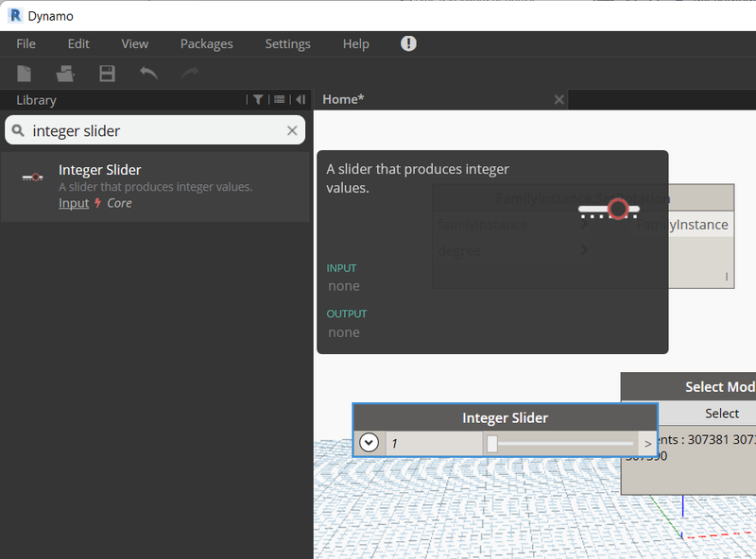Expand Integer Slider node settings chevron
This screenshot has height=559, width=756.
coord(369,442)
